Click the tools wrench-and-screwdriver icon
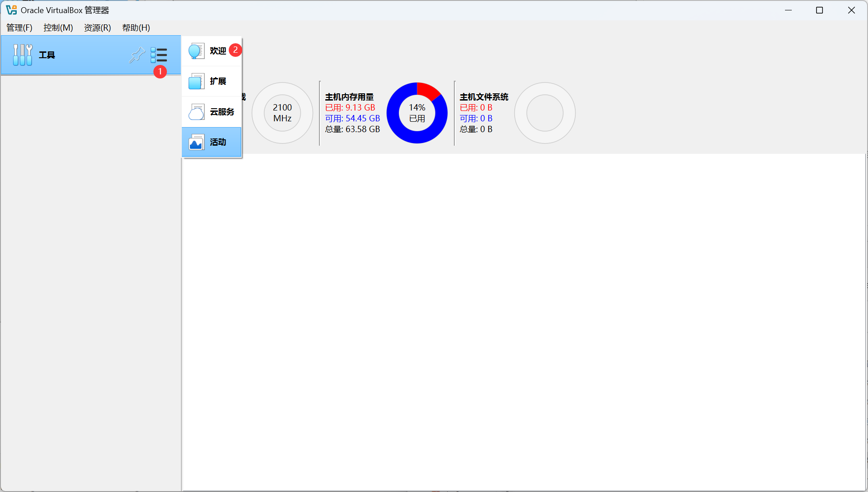 click(x=23, y=55)
